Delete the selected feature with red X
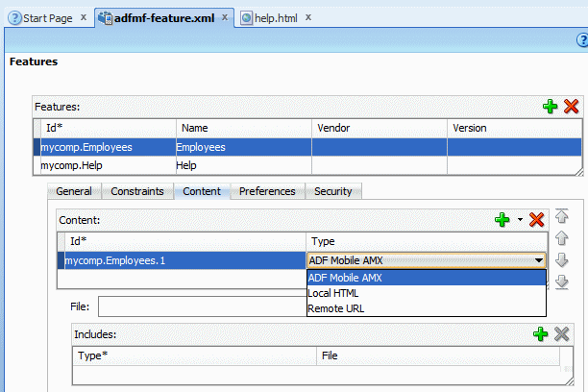The image size is (588, 392). coord(571,107)
